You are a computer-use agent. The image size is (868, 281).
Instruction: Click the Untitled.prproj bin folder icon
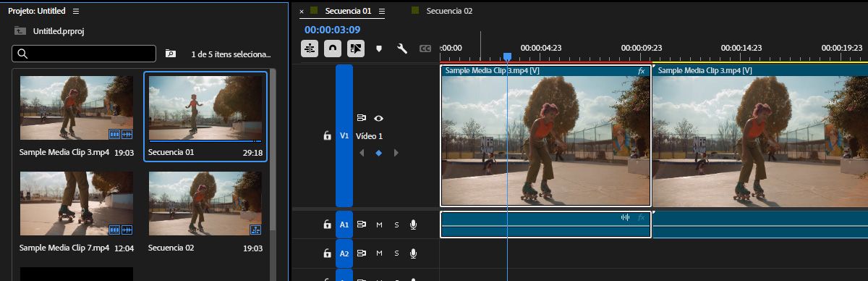[x=20, y=31]
